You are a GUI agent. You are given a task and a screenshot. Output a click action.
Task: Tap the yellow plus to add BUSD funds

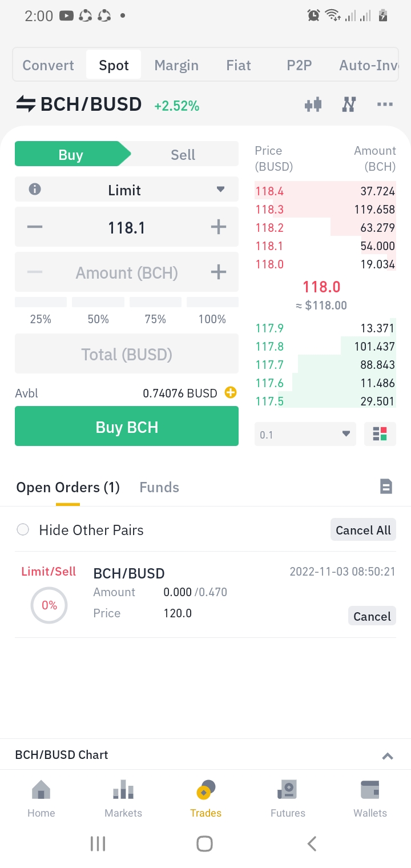pyautogui.click(x=231, y=393)
